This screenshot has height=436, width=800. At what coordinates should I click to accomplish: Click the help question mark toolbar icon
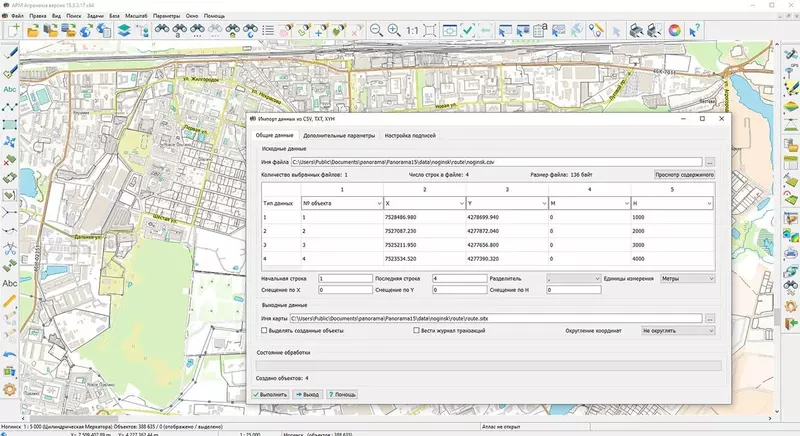click(696, 31)
